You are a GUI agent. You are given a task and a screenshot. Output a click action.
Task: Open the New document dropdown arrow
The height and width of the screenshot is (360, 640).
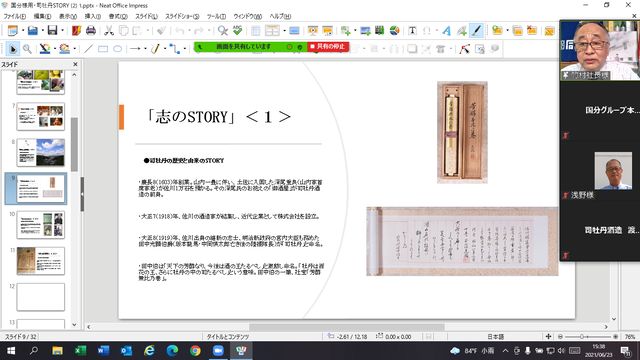point(22,31)
